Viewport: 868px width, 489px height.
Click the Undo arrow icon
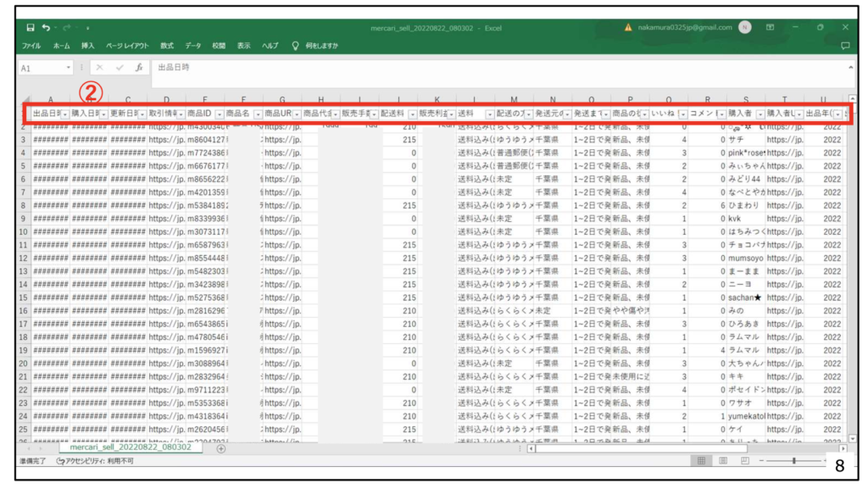tap(46, 28)
